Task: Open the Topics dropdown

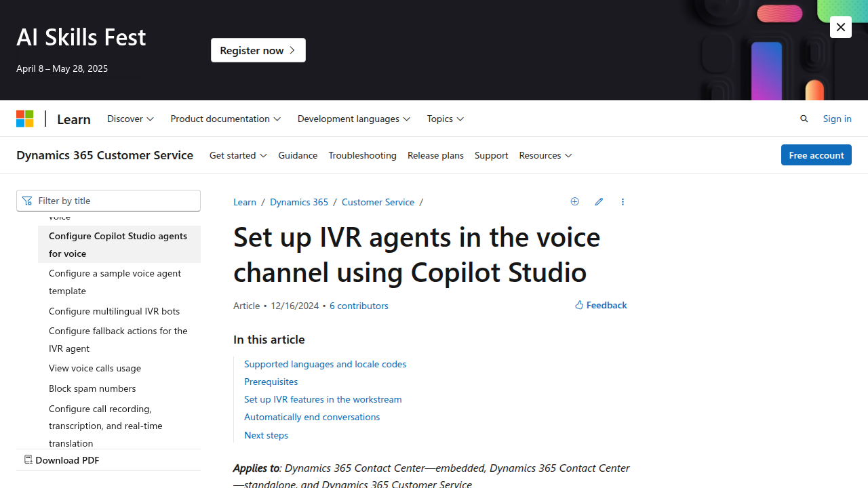Action: click(446, 119)
